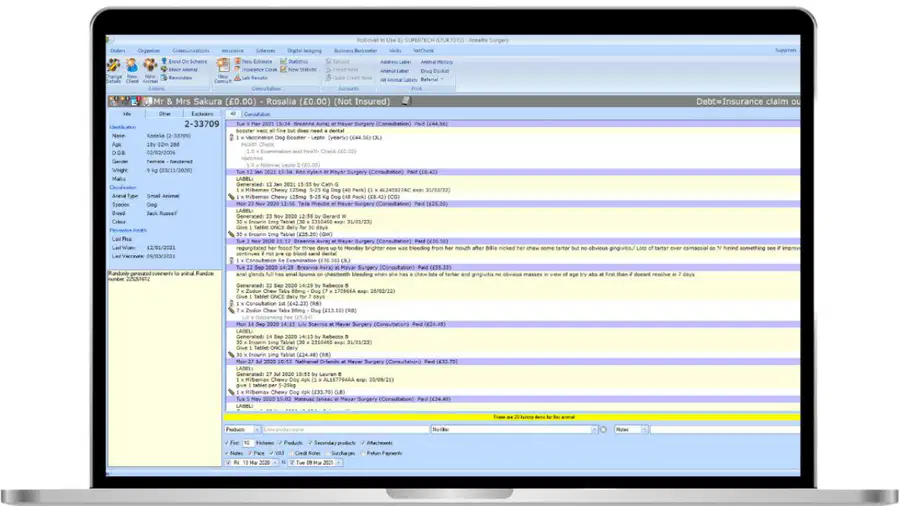The image size is (900, 506).
Task: Uncheck the Attachments checkbox
Action: [363, 443]
